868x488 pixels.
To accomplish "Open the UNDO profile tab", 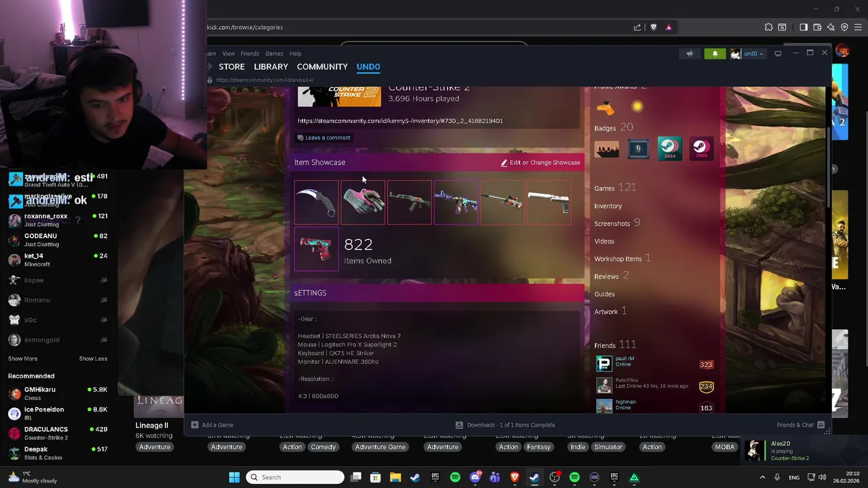I will click(368, 66).
